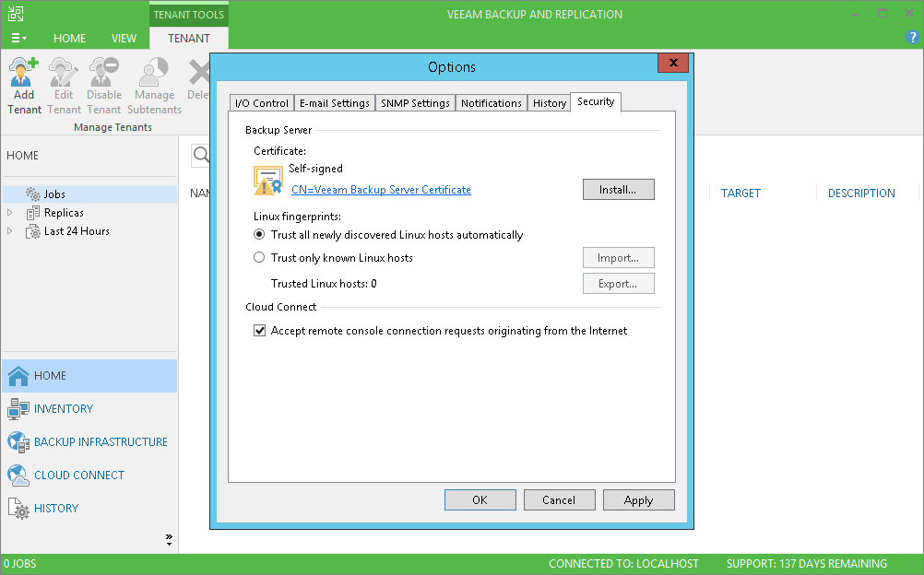Click OK in Options dialog

480,500
